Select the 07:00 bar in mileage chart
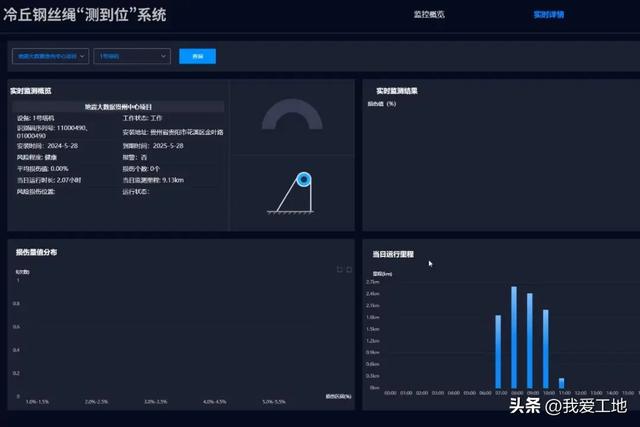640x427 pixels. 498,351
